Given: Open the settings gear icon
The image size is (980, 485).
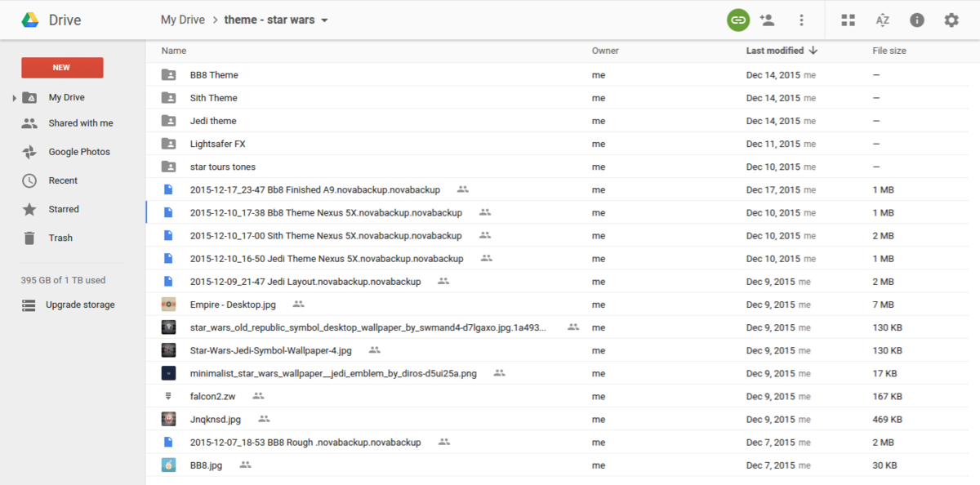Looking at the screenshot, I should [951, 19].
